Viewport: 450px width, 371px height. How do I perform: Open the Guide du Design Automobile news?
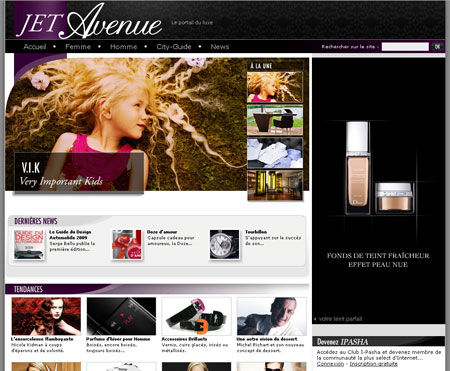click(70, 235)
